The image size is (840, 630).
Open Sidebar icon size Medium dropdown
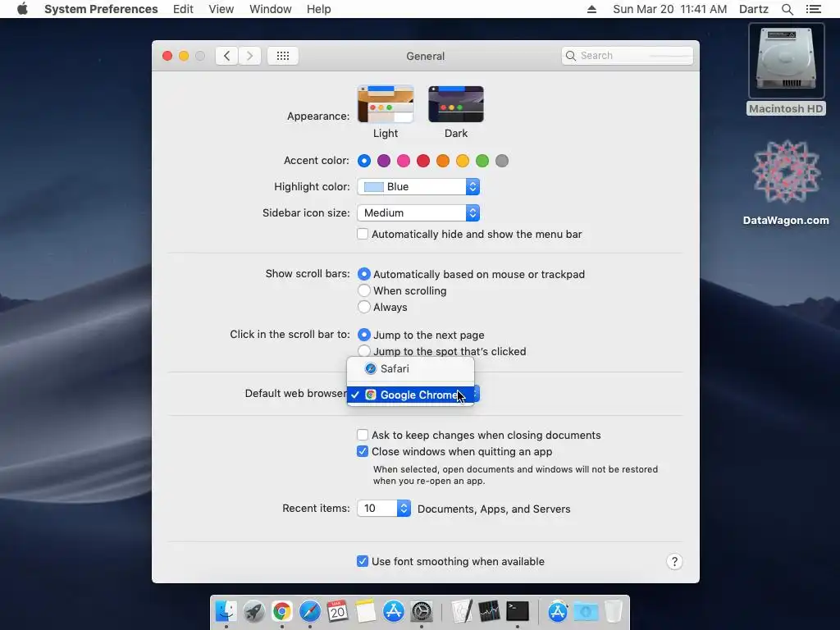tap(418, 212)
